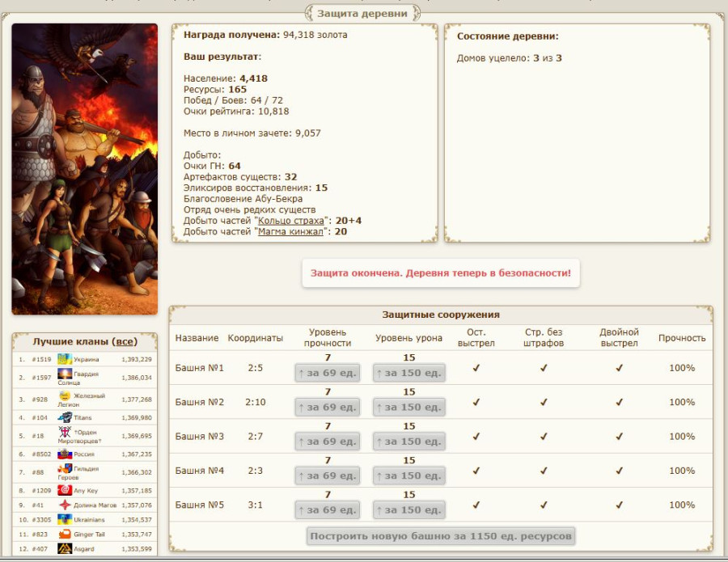Click clan score 1,366,302
Image resolution: width=728 pixels, height=562 pixels.
(x=137, y=472)
